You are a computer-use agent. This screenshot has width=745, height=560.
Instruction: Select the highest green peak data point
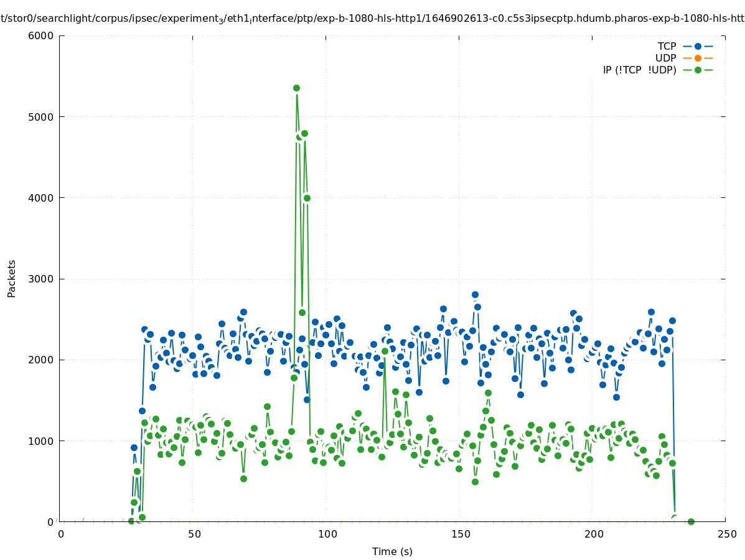point(296,88)
